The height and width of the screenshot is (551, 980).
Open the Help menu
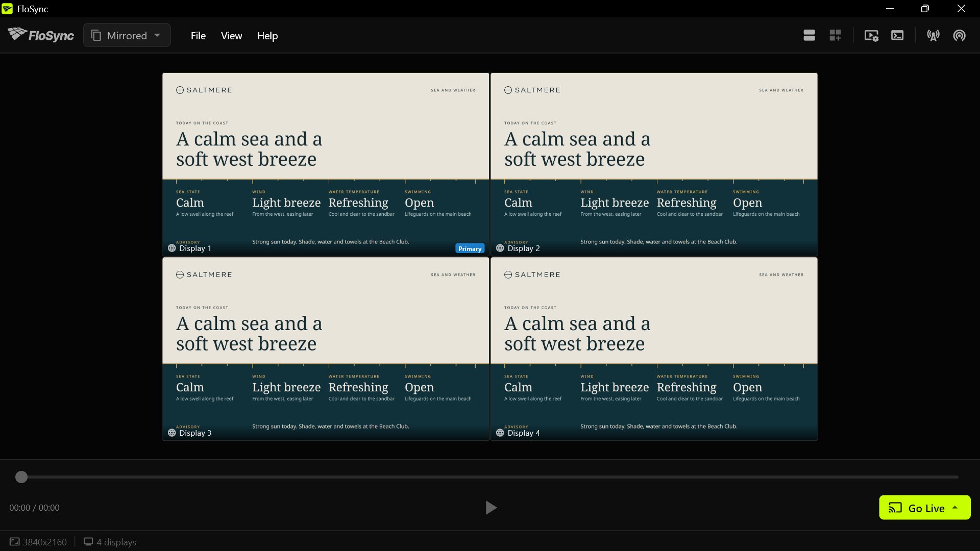267,36
